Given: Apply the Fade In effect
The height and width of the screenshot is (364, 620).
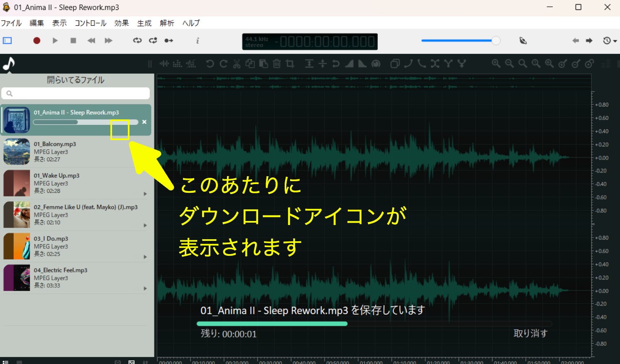Looking at the screenshot, I should 349,63.
